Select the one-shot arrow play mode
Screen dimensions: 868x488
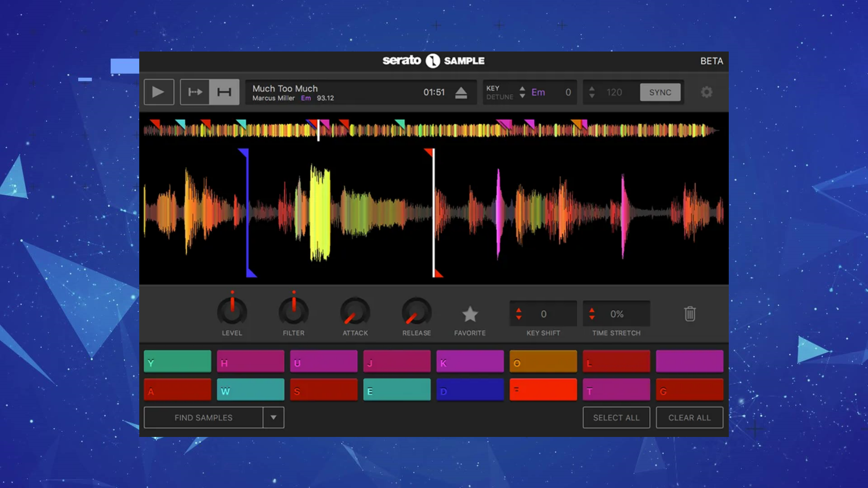[195, 92]
